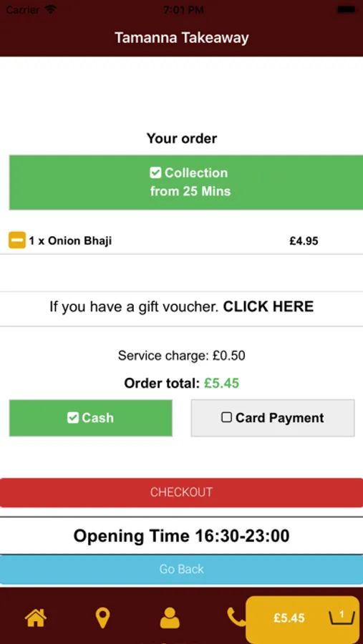Select Cash payment checkbox
The height and width of the screenshot is (644, 363).
[x=73, y=418]
